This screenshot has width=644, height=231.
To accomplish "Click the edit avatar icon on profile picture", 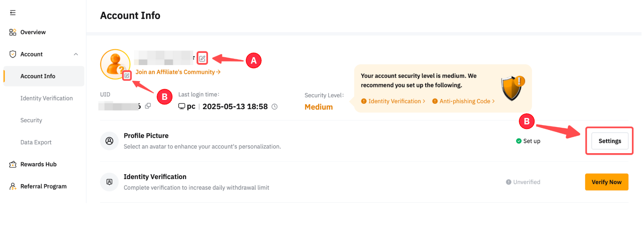I will pyautogui.click(x=127, y=75).
